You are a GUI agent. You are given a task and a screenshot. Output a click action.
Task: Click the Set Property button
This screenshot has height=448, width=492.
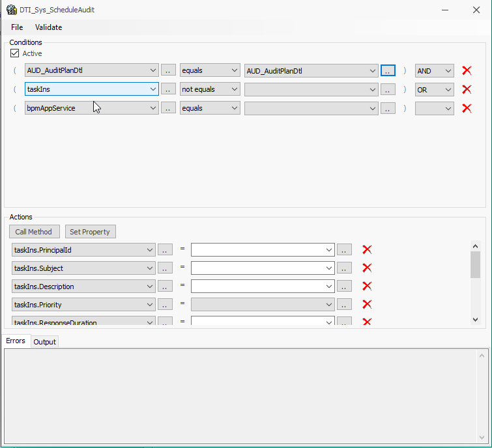tap(91, 232)
